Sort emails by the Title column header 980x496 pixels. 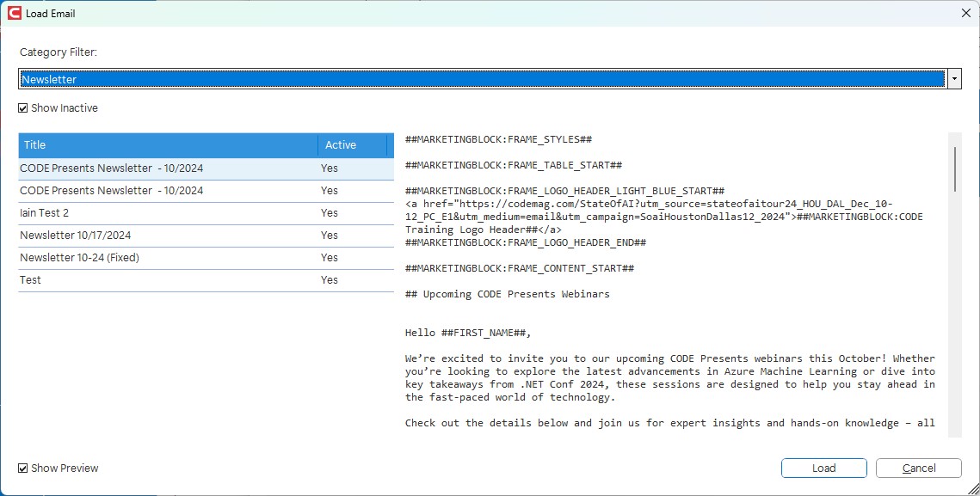point(168,145)
